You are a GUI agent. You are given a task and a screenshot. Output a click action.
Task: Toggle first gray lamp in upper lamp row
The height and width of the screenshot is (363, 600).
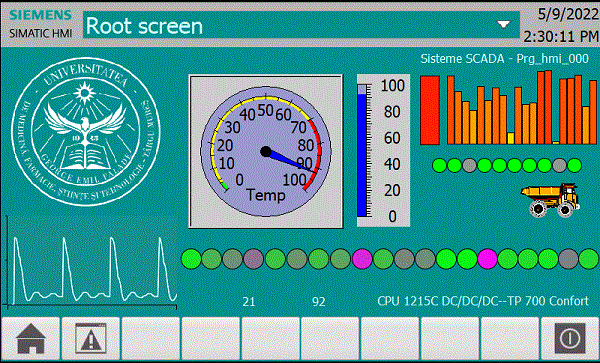(x=469, y=166)
